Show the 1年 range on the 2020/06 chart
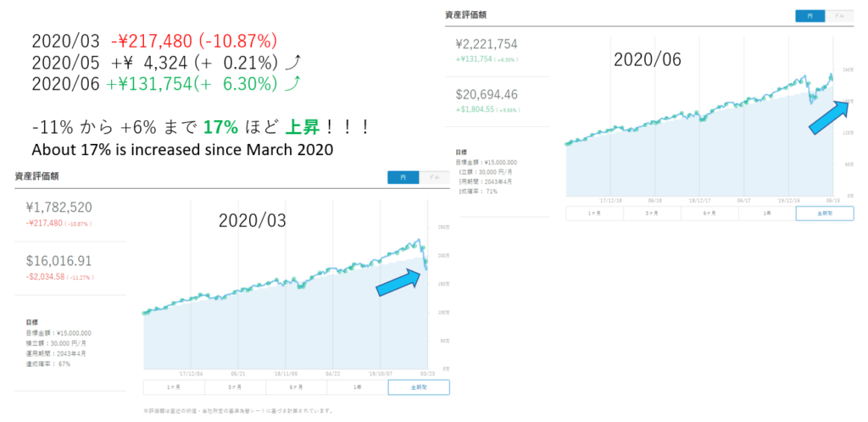The height and width of the screenshot is (422, 868). [767, 214]
